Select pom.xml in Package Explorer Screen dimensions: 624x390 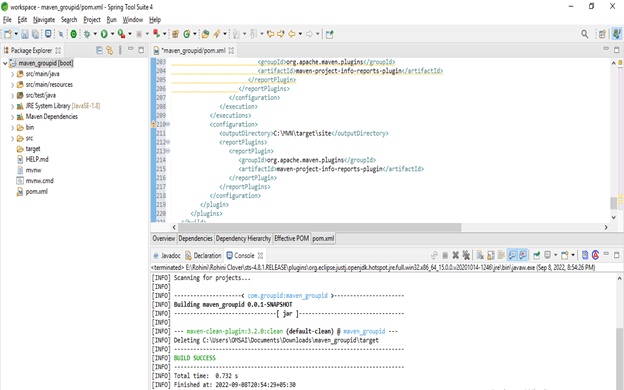37,191
